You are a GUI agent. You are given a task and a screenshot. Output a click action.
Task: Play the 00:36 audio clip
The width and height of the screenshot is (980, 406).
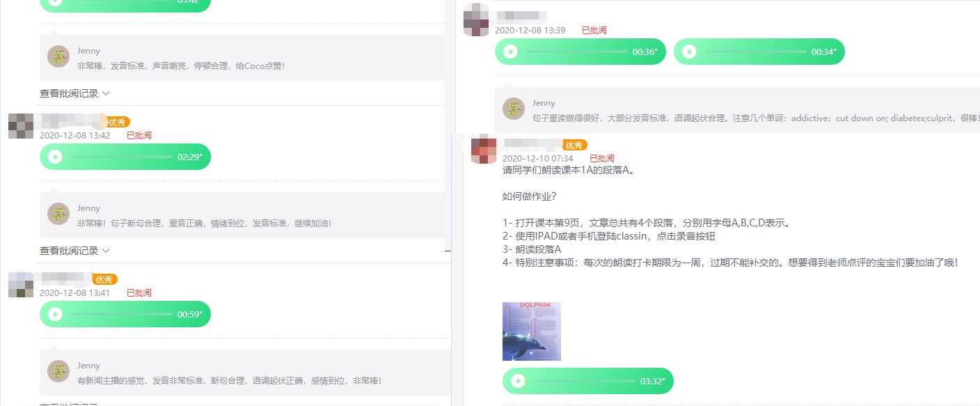coord(510,52)
